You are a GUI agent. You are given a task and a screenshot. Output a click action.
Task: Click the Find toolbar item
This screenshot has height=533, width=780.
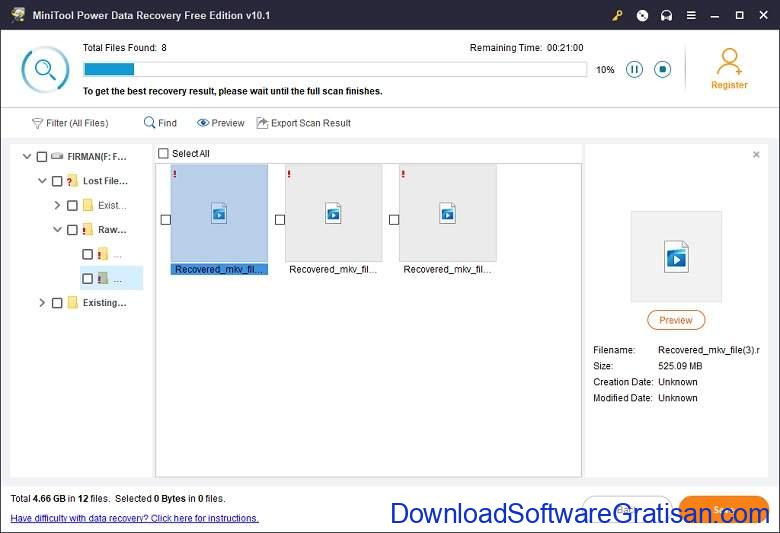point(160,123)
